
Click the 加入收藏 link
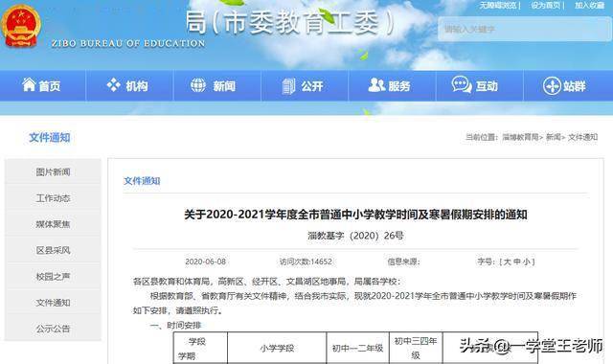click(x=589, y=6)
